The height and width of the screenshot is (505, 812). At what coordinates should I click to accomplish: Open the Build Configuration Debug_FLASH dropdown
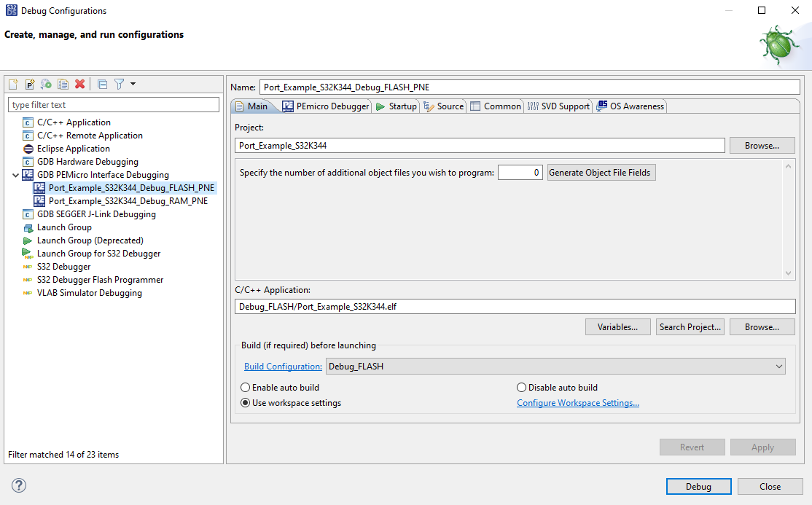(x=555, y=367)
